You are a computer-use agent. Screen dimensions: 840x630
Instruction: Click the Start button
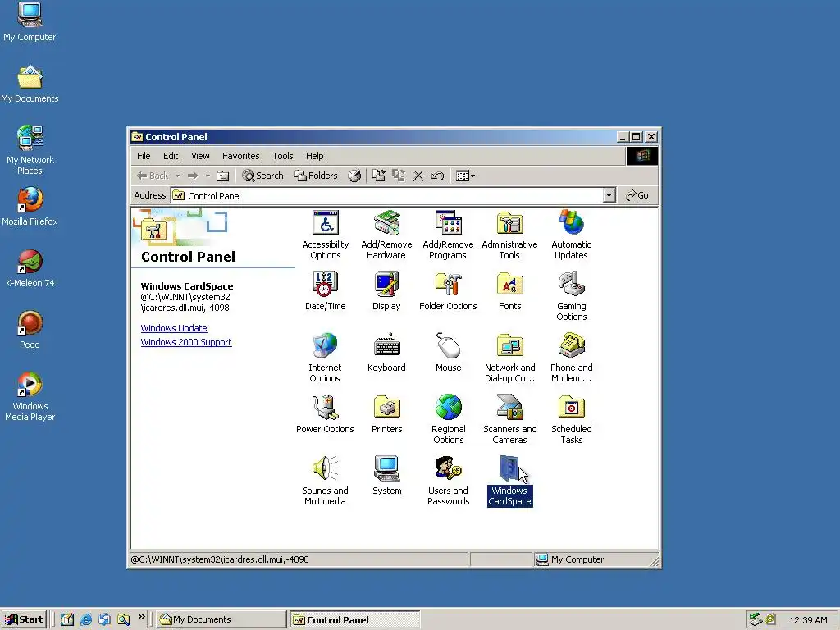[x=25, y=619]
